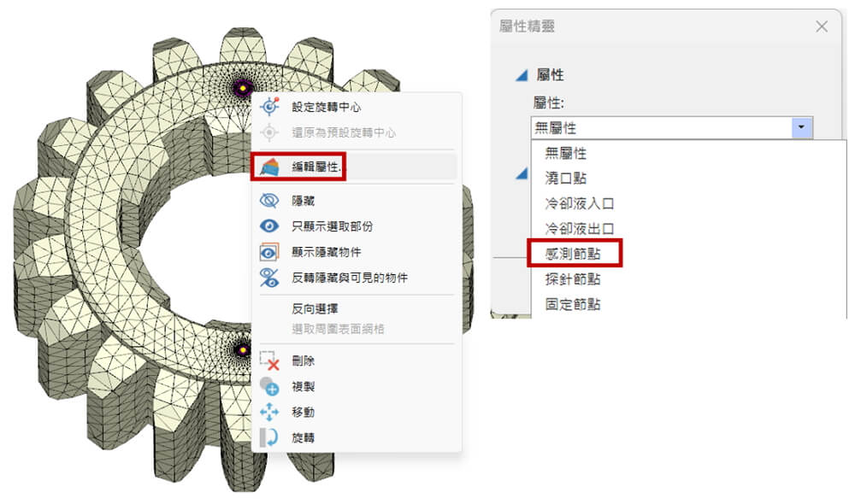Click the 反轉隱藏與可見的物件 icon
The height and width of the screenshot is (504, 855).
pyautogui.click(x=269, y=278)
